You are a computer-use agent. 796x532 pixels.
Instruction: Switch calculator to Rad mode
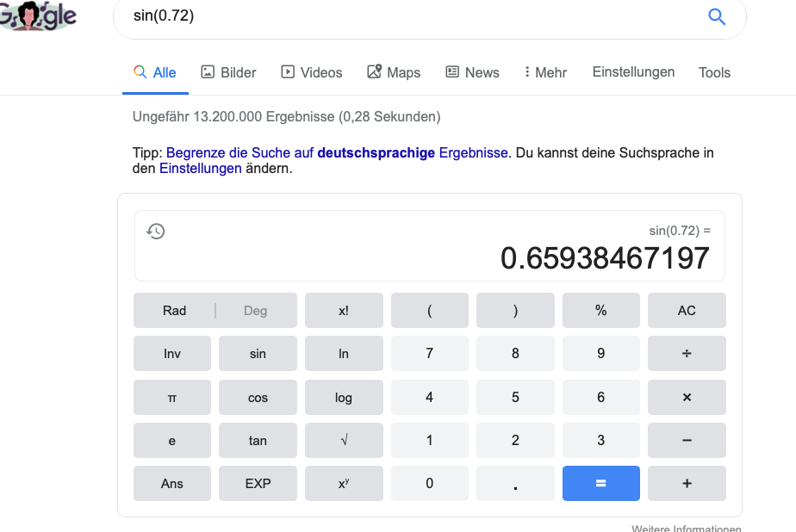[x=175, y=311]
